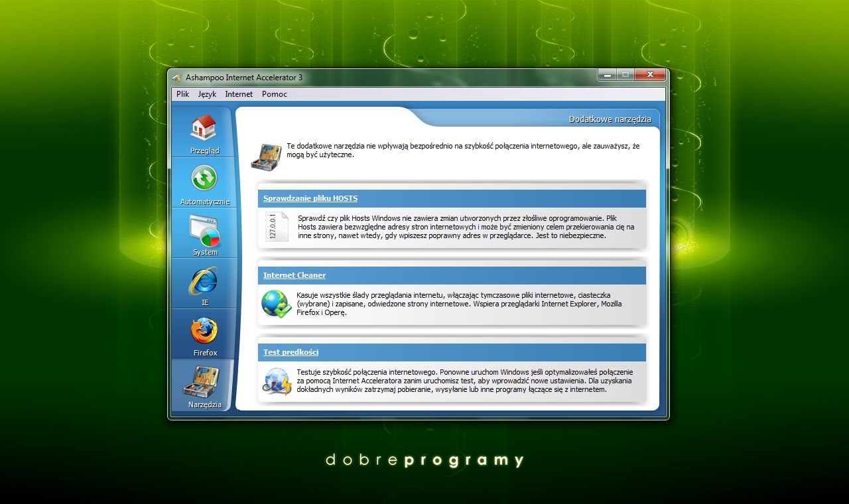Viewport: 849px width, 504px height.
Task: Select the Narzędzia toolbox sidebar icon
Action: click(x=201, y=382)
